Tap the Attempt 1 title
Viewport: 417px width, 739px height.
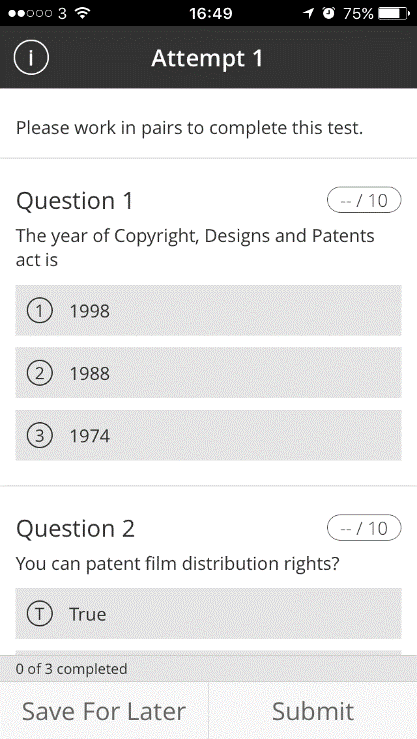[x=207, y=58]
